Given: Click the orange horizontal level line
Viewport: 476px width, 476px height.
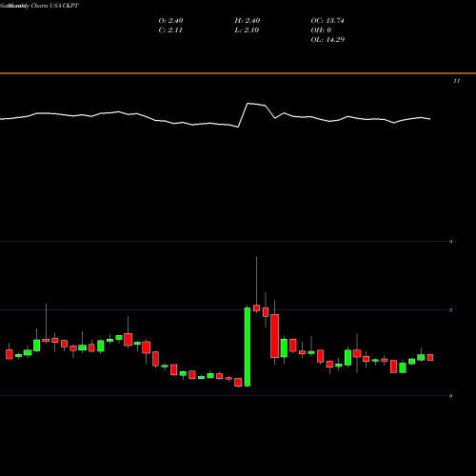Looking at the screenshot, I should pos(238,73).
